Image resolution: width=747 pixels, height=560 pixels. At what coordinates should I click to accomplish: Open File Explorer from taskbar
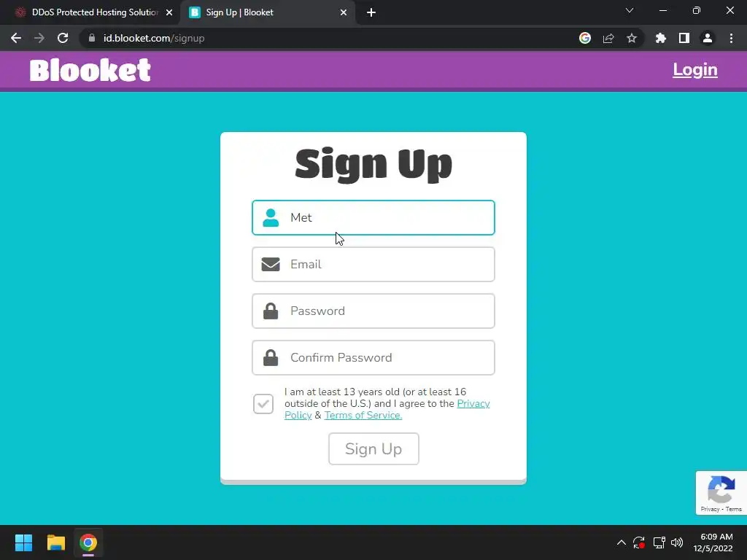pos(55,542)
